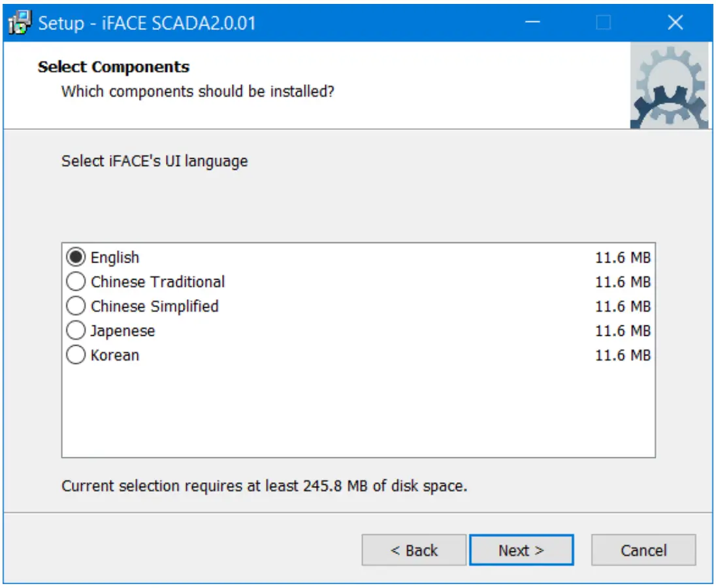The width and height of the screenshot is (716, 588).
Task: Cancel the installation
Action: (x=643, y=550)
